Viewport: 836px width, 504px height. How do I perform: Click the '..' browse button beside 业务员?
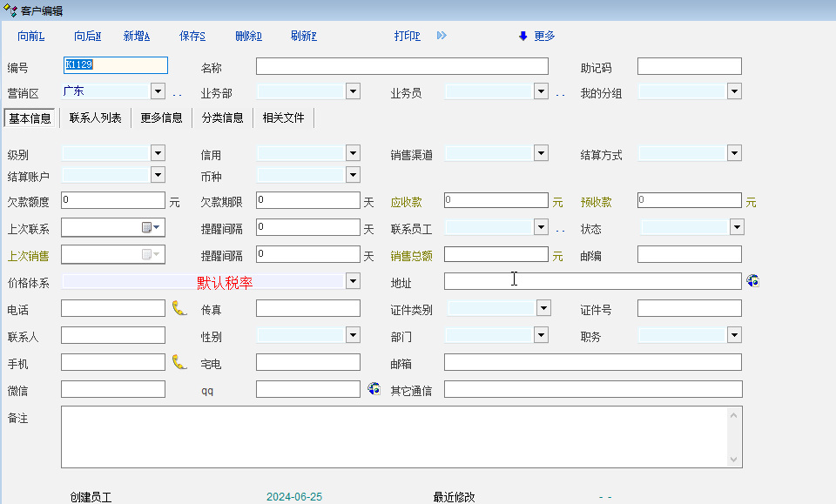[x=560, y=94]
